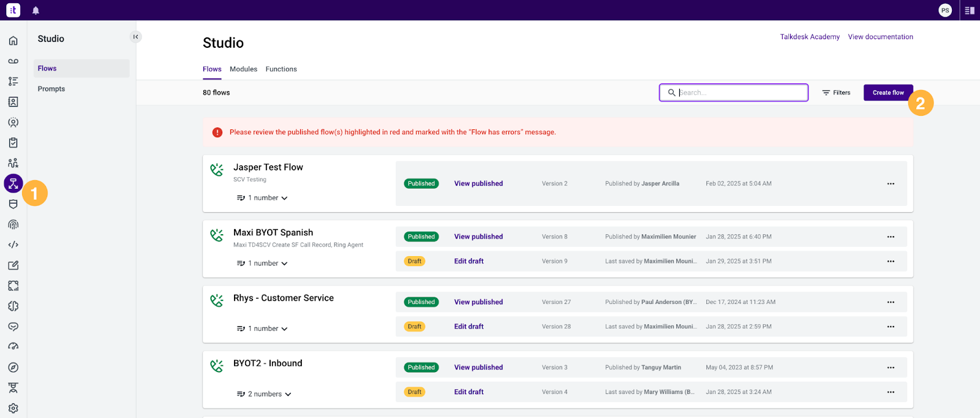Switch to the Modules tab
The image size is (980, 418).
pos(243,69)
